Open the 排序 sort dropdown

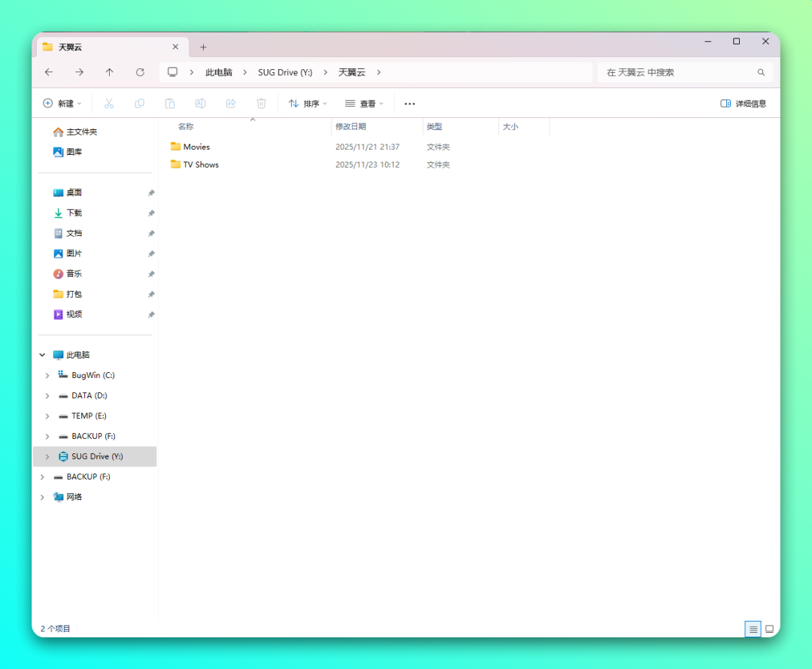pos(308,104)
